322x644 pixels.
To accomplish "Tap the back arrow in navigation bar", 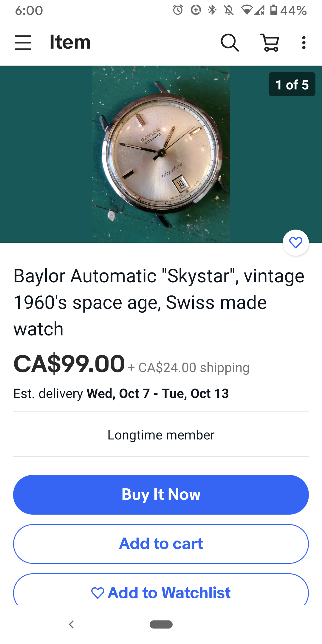I will tap(71, 624).
